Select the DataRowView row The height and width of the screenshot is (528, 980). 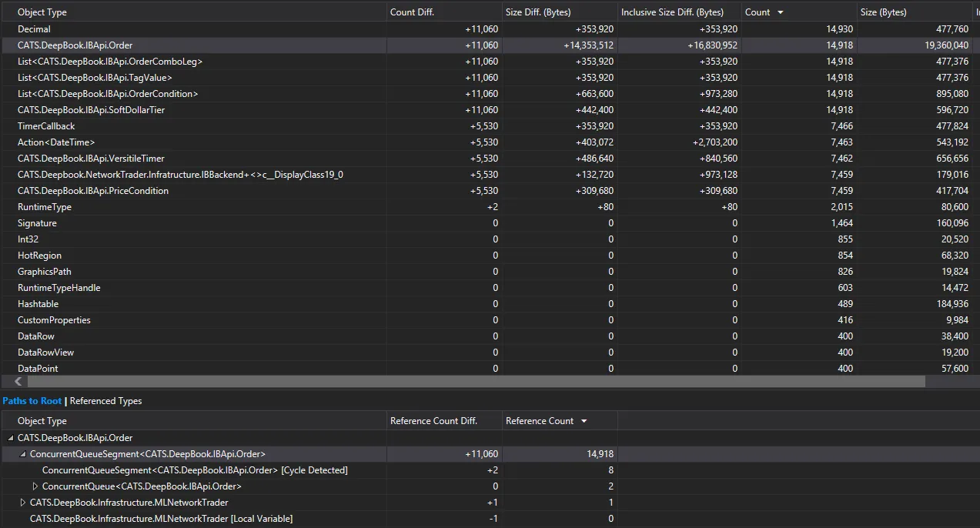(x=490, y=353)
